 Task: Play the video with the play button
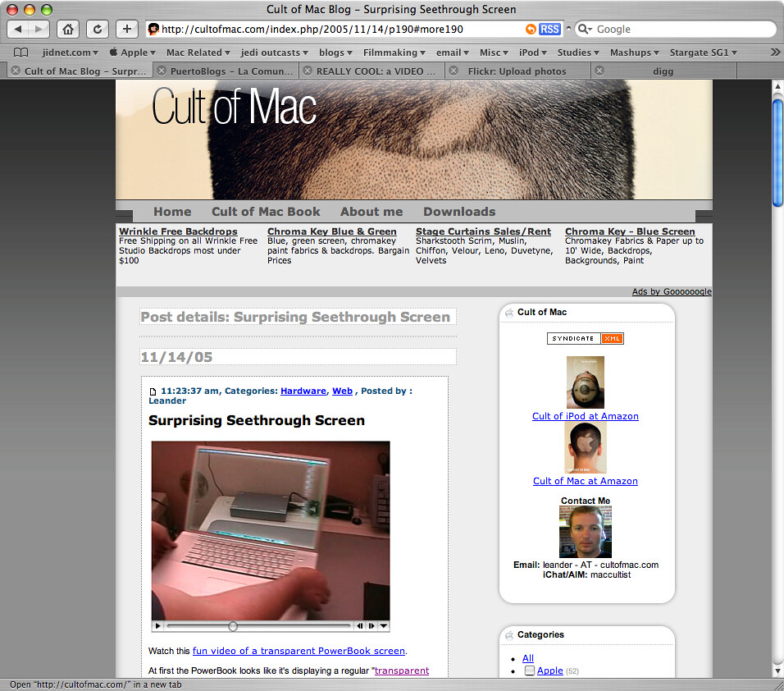[x=158, y=625]
